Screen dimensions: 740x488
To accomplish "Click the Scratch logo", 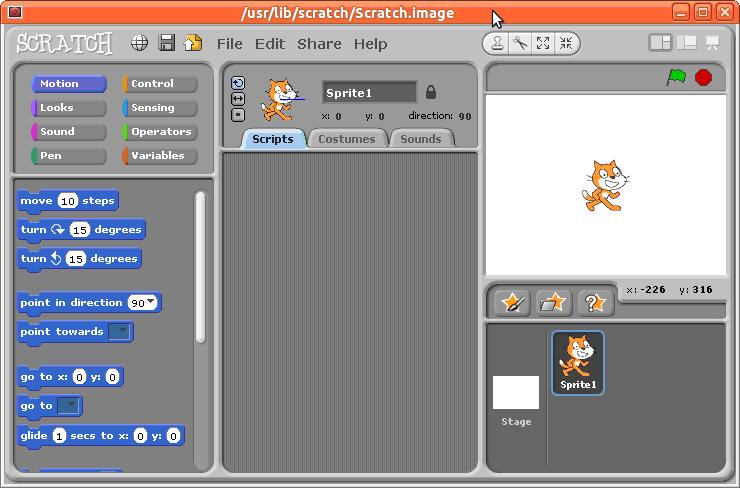I will (x=64, y=43).
